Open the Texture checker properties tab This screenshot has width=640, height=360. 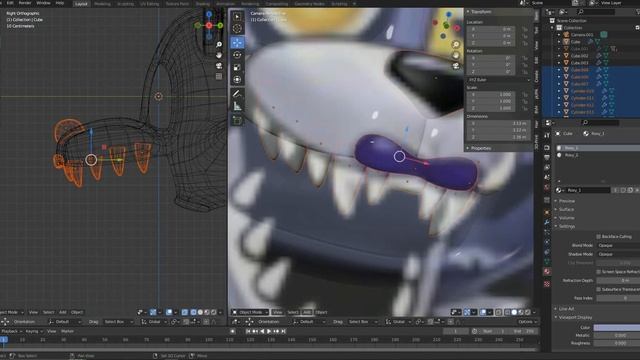point(547,284)
